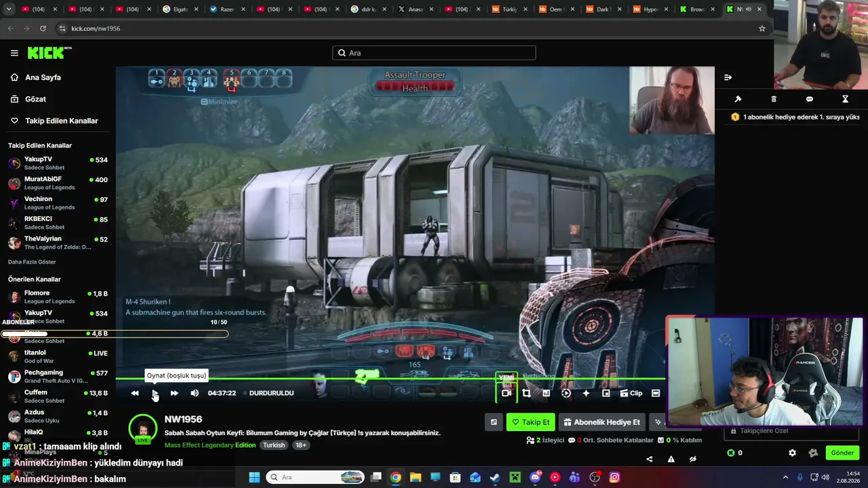868x488 pixels.
Task: Open pinned messages pin icon in chat
Action: point(738,99)
